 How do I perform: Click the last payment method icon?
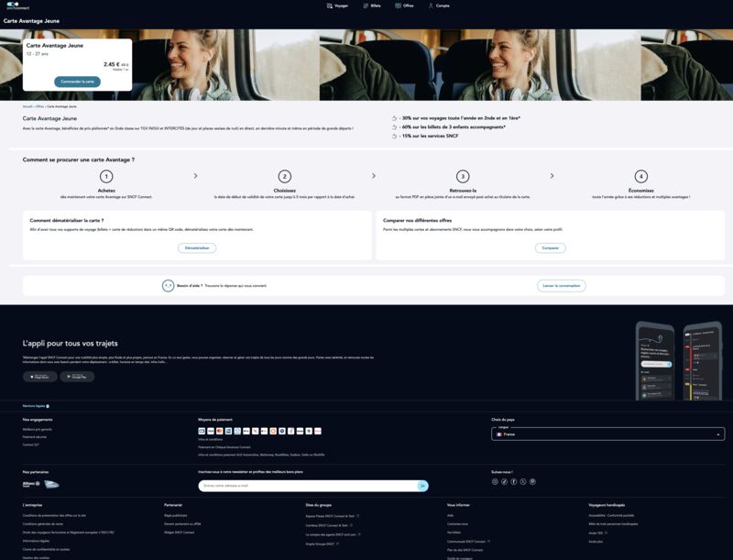pos(318,431)
